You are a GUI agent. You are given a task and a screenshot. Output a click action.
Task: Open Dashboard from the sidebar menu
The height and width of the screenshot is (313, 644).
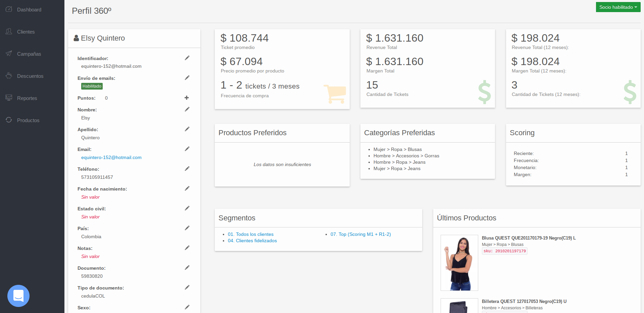pos(29,10)
